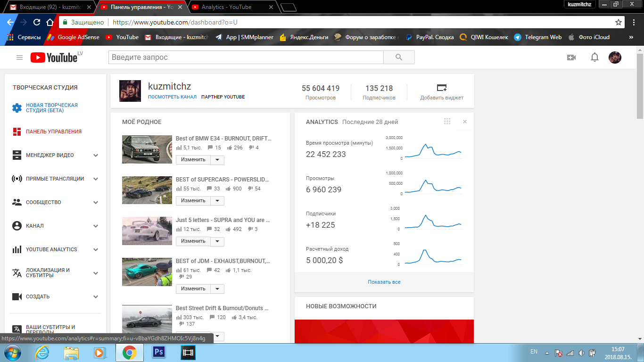The width and height of the screenshot is (644, 362).
Task: Open Windows Start menu
Action: coord(13,353)
